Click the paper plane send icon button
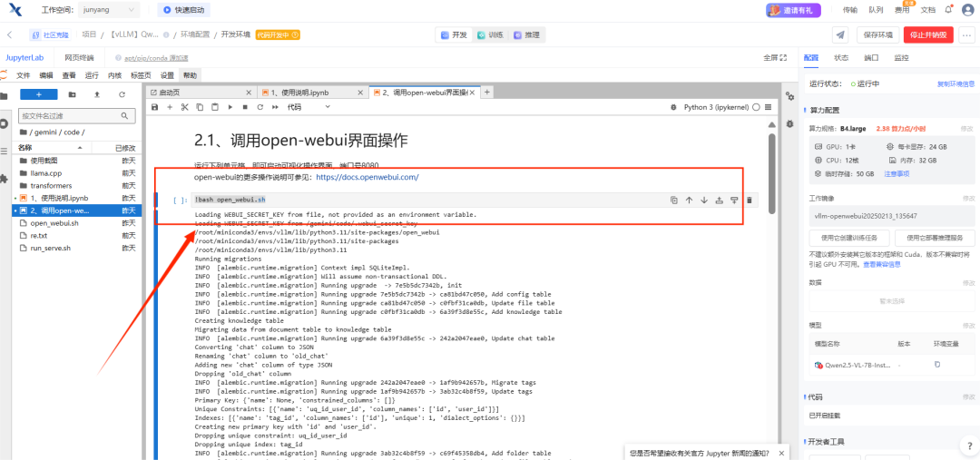 point(841,35)
